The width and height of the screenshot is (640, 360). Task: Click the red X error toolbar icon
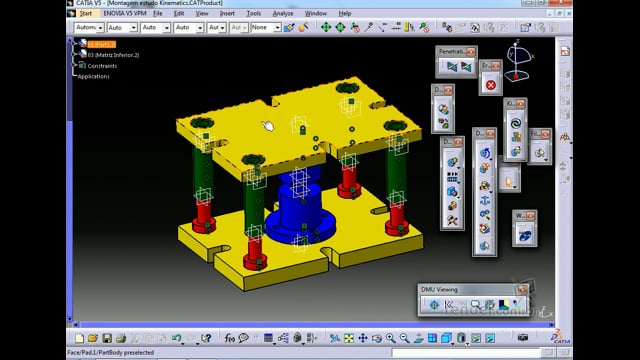click(491, 84)
